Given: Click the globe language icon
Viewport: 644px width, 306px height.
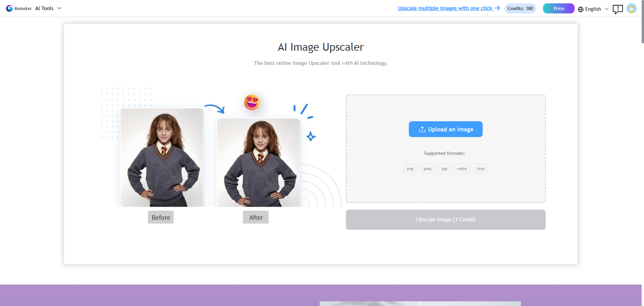Looking at the screenshot, I should point(581,9).
